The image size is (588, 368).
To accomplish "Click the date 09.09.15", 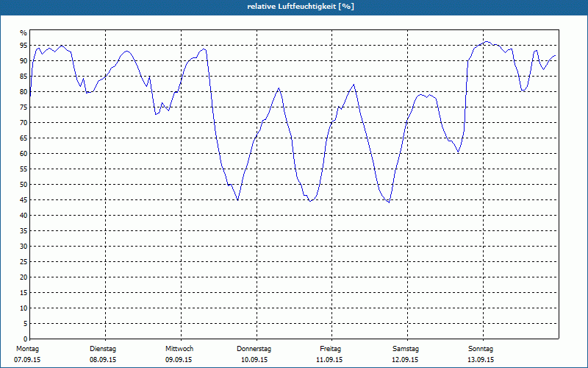I will [179, 360].
